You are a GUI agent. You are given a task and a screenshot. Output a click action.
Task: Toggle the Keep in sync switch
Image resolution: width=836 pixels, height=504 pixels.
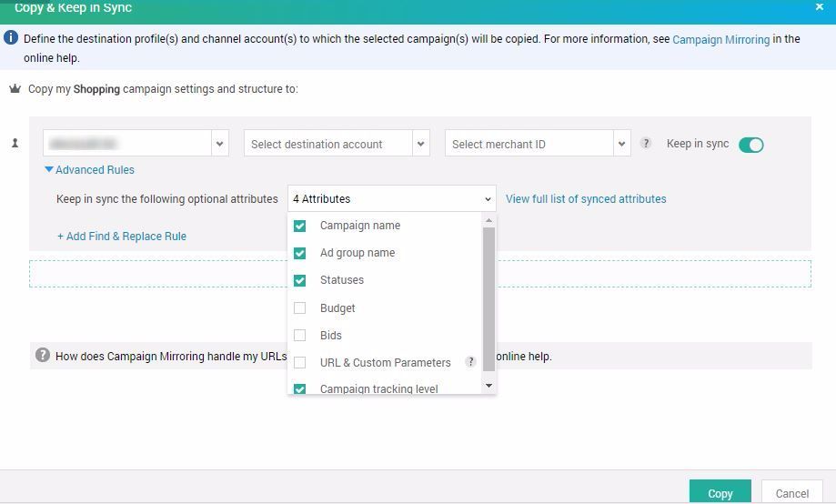pyautogui.click(x=751, y=145)
